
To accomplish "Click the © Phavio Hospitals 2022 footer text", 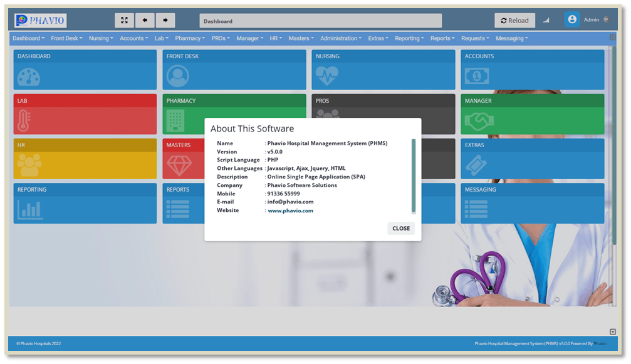I will pos(39,343).
